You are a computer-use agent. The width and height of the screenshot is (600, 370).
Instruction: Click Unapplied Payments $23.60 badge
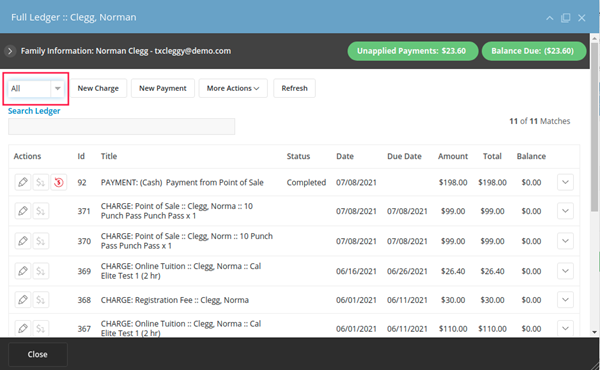click(x=412, y=51)
